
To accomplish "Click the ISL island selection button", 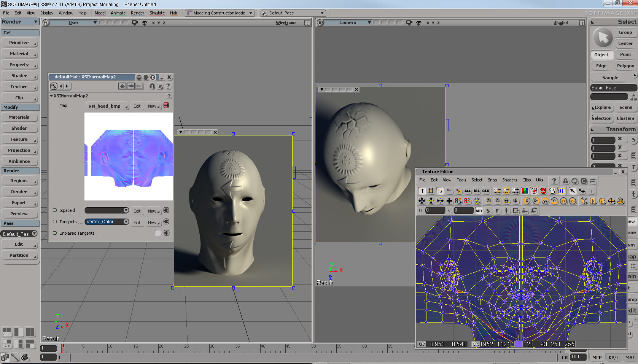I will [477, 191].
